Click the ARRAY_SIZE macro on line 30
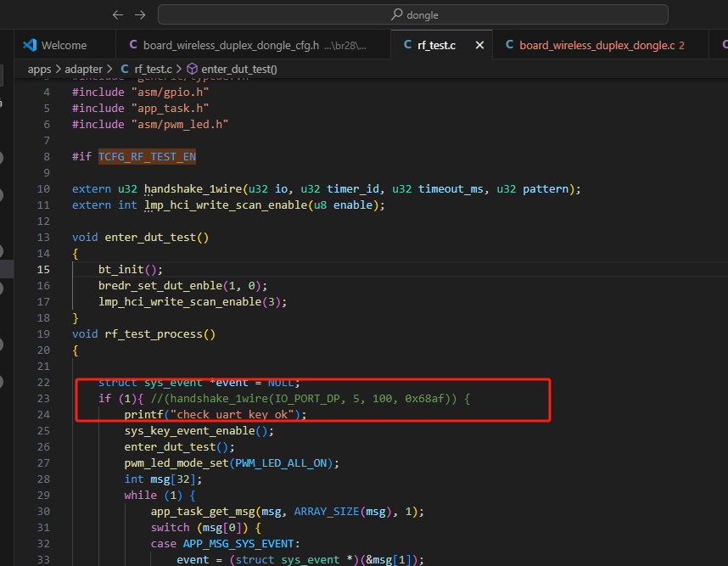Screen dimensions: 728x566 tap(327, 511)
